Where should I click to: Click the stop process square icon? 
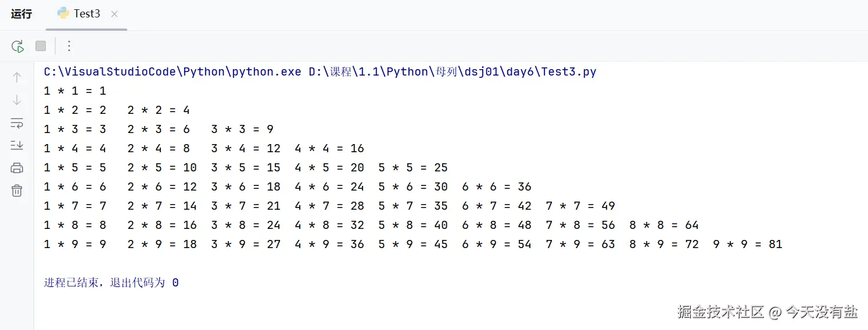[41, 46]
